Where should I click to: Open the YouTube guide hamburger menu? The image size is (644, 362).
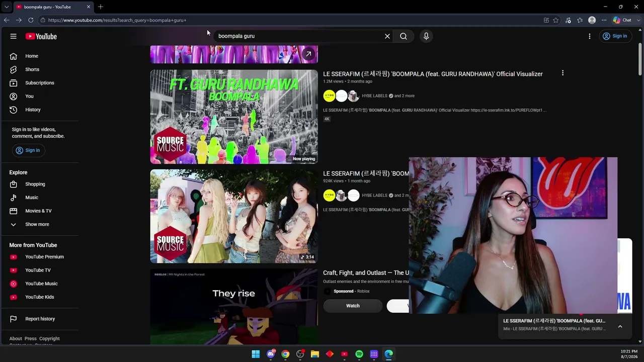tap(14, 36)
